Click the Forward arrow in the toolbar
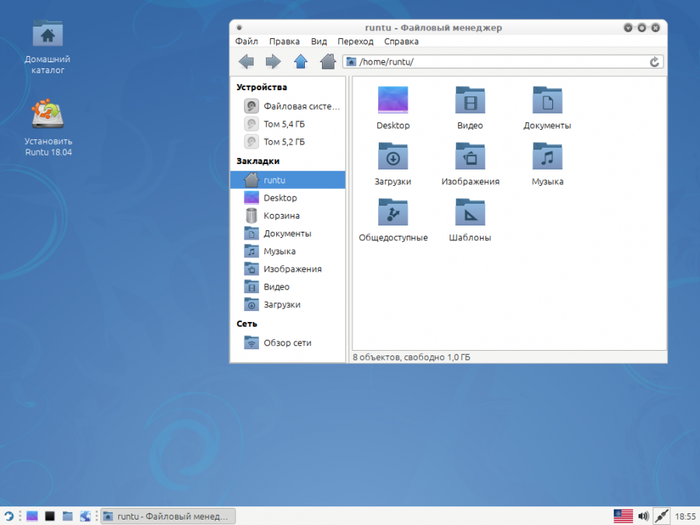Image resolution: width=700 pixels, height=525 pixels. 272,62
